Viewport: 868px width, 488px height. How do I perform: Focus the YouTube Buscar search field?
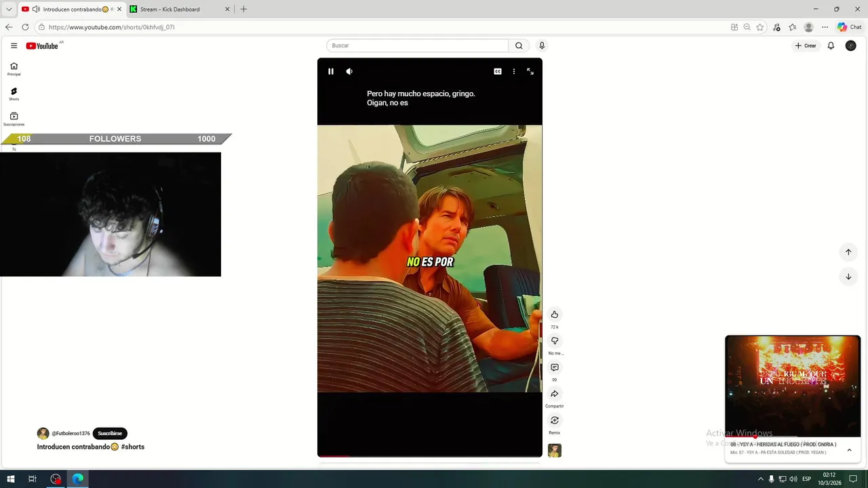[417, 45]
